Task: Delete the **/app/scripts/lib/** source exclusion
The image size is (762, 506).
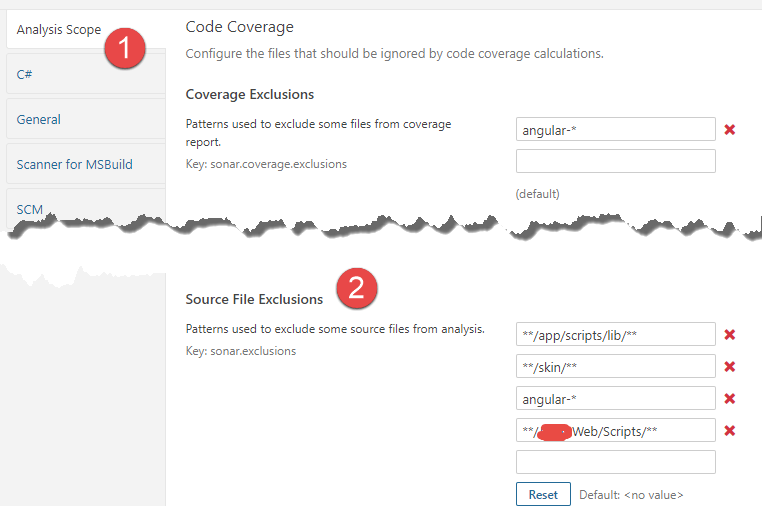Action: pos(729,334)
